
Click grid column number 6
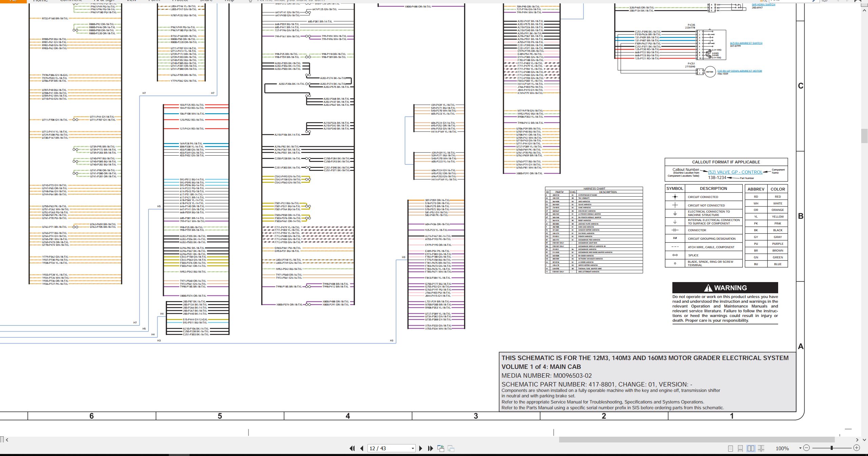(x=92, y=416)
